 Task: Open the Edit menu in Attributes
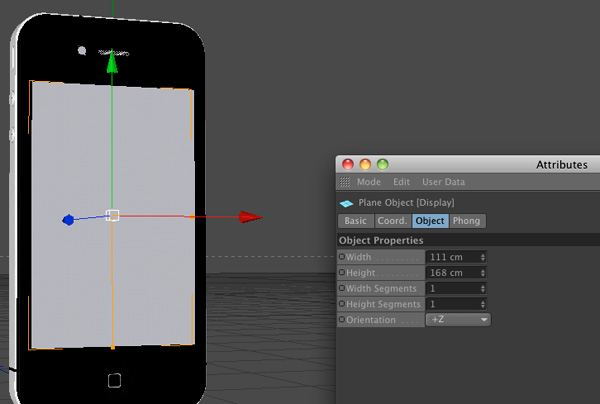pyautogui.click(x=401, y=182)
